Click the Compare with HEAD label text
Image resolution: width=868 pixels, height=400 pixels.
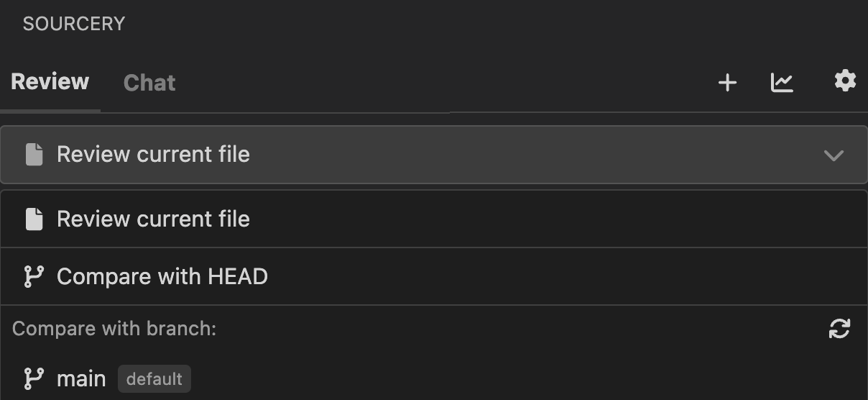pos(162,276)
